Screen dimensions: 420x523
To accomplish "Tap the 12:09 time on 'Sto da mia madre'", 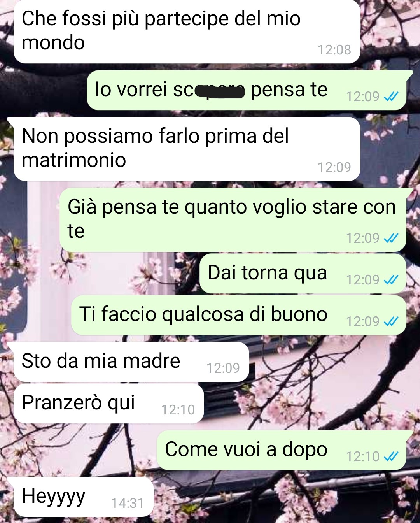I will click(223, 368).
